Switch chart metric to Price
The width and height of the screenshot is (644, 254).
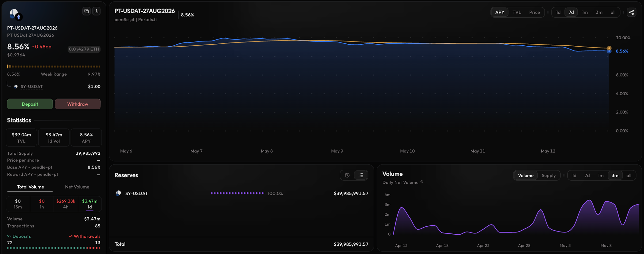[x=535, y=12]
